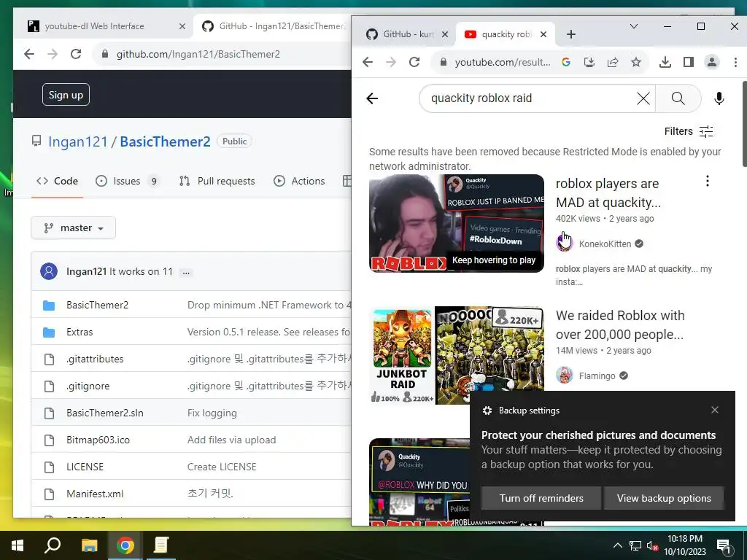Viewport: 747px width, 560px height.
Task: Click GitHub address bar URL
Action: (198, 54)
